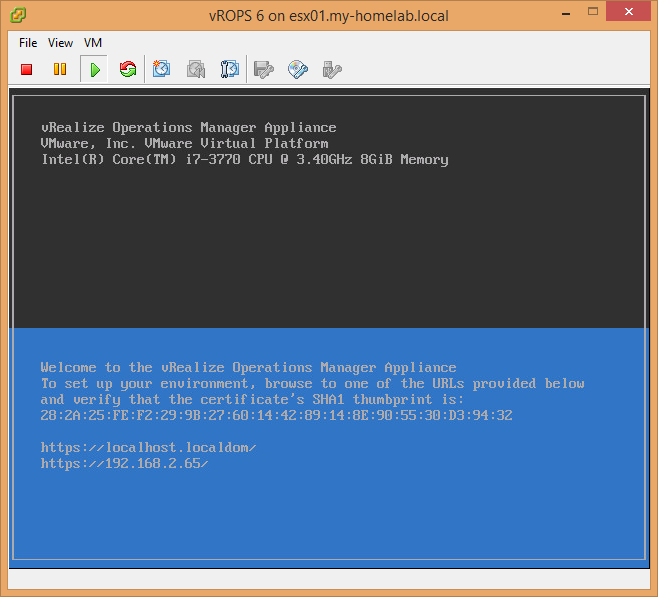The image size is (658, 597).
Task: Take a snapshot of the virtual machine
Action: pyautogui.click(x=162, y=69)
